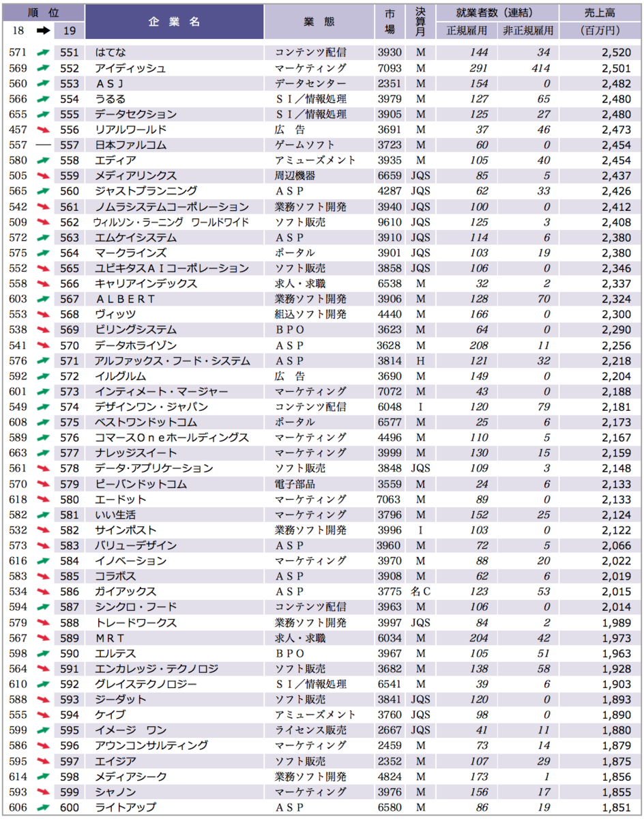This screenshot has height=819, width=644.
Task: Select ウィルソン・ラーニング ワールドワイド company name
Action: tap(172, 222)
